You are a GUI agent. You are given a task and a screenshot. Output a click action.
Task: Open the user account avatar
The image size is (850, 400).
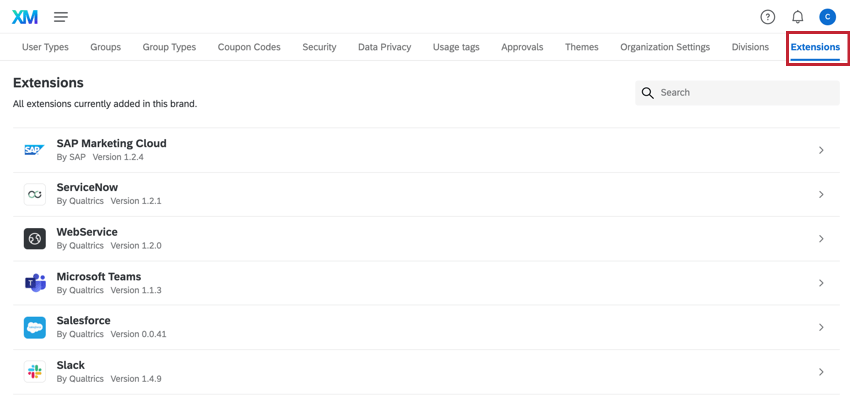pos(827,17)
